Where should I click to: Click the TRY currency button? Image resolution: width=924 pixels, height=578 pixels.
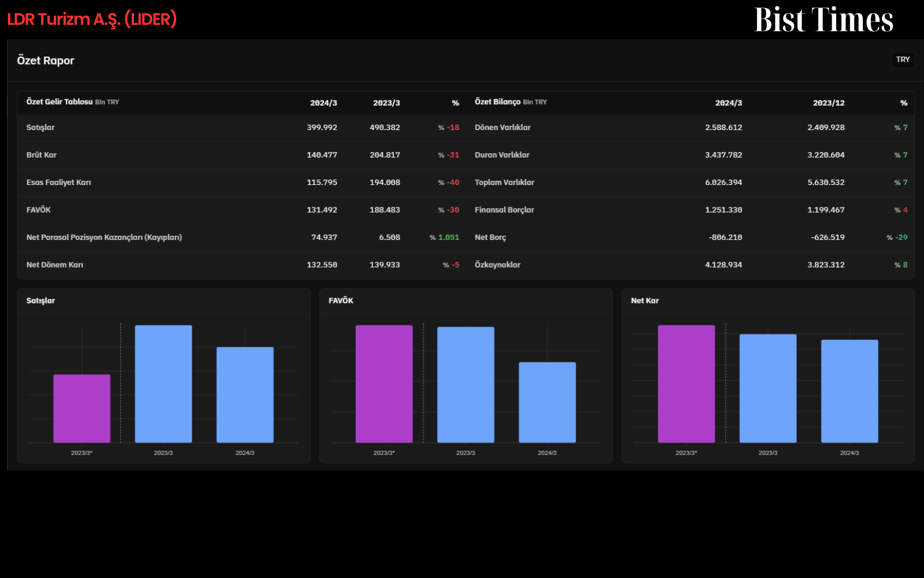[903, 60]
